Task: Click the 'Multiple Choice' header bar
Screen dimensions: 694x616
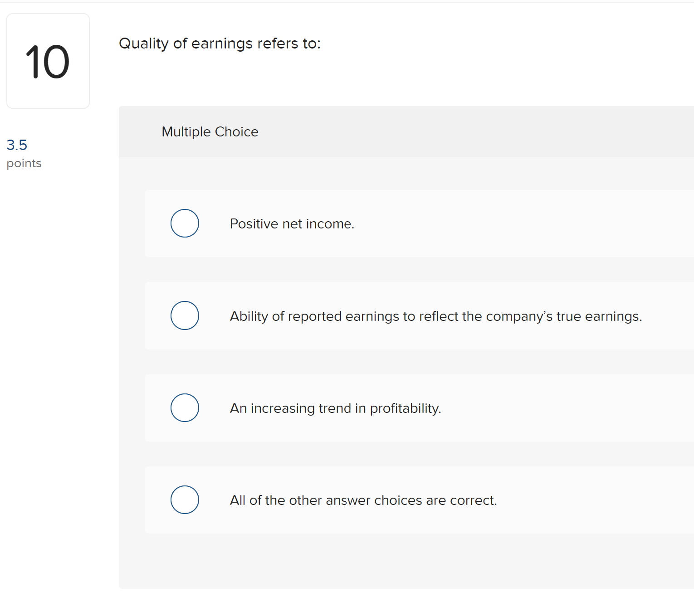Action: click(x=210, y=131)
